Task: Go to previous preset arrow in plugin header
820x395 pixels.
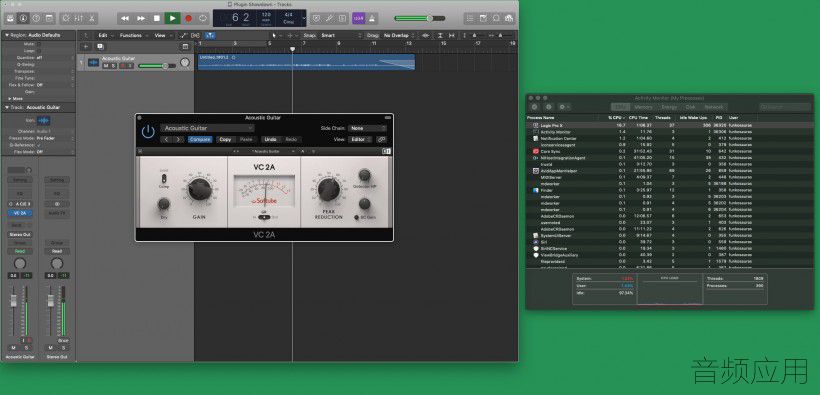Action: point(166,140)
